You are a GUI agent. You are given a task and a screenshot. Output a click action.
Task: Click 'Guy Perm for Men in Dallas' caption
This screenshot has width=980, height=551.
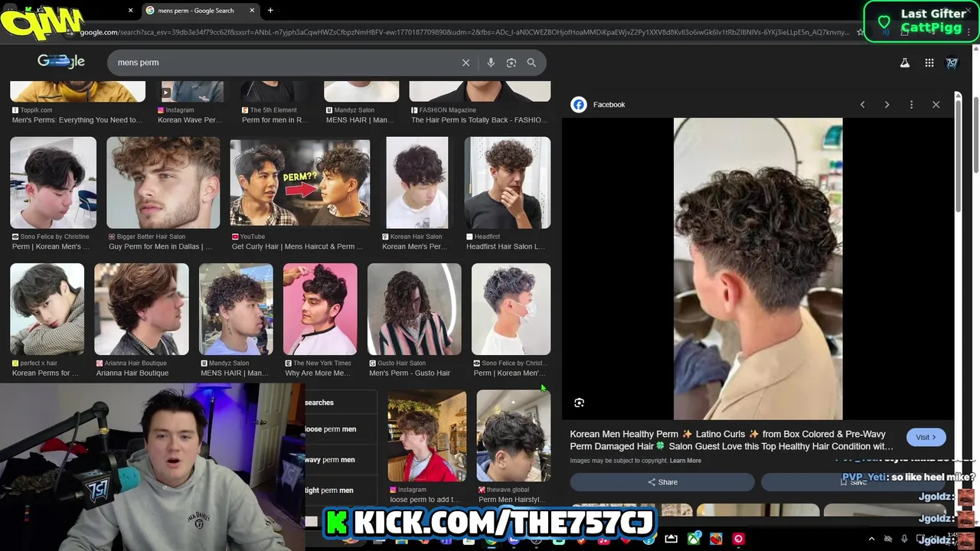coord(161,246)
